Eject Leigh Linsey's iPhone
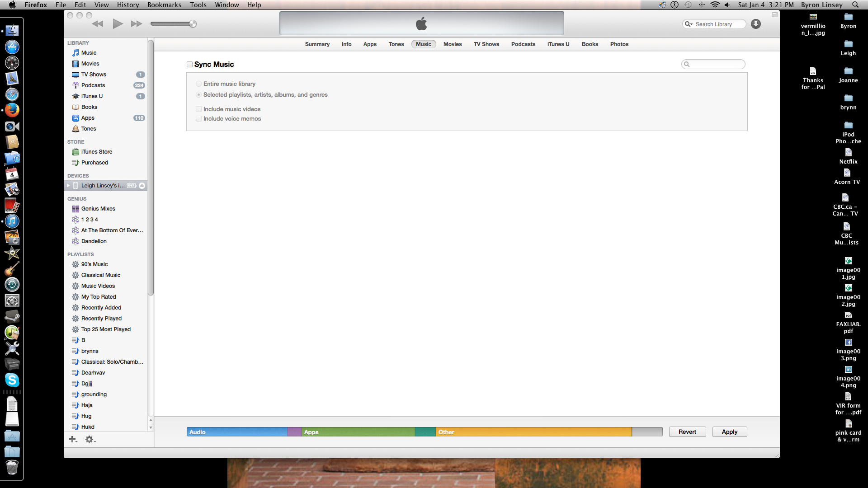Screen dimensions: 868x488 142,186
